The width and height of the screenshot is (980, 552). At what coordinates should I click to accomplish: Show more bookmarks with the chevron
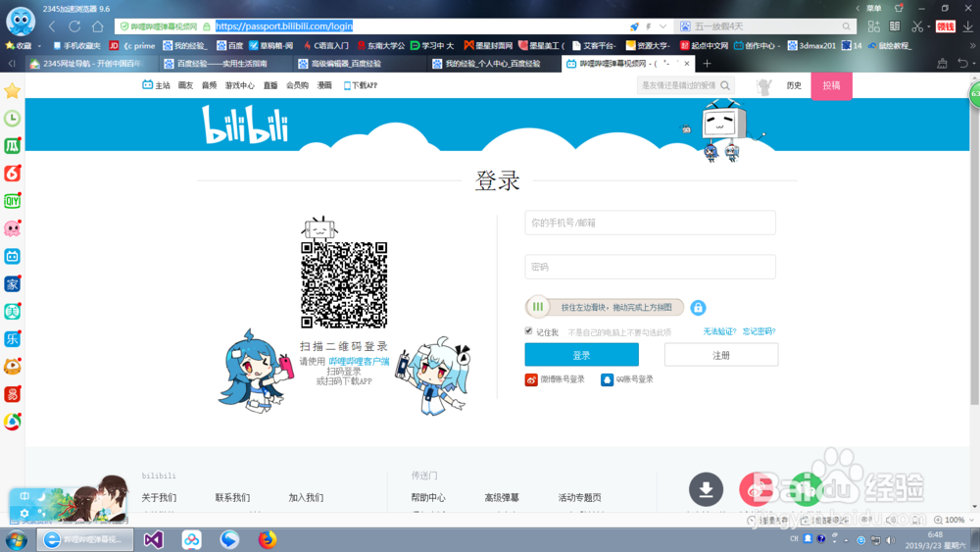pyautogui.click(x=972, y=46)
